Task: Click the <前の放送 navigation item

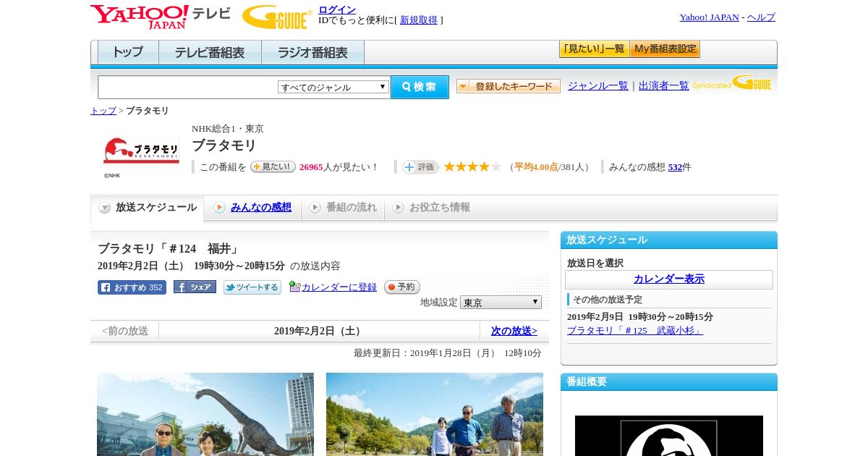Action: [x=125, y=331]
